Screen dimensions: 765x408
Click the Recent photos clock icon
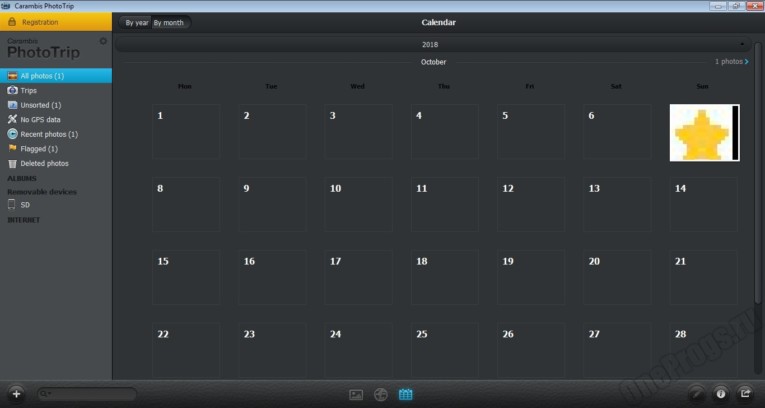(12, 134)
